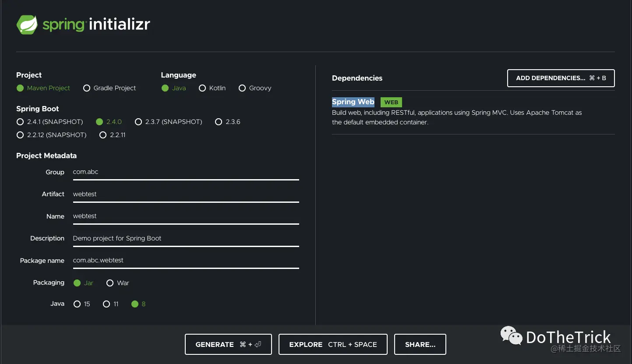Choose Java as the language
632x364 pixels.
(x=165, y=88)
